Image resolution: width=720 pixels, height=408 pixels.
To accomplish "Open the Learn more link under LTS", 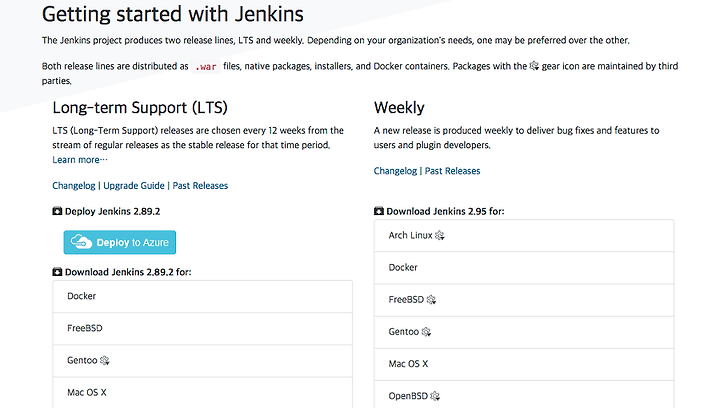I will tap(80, 160).
